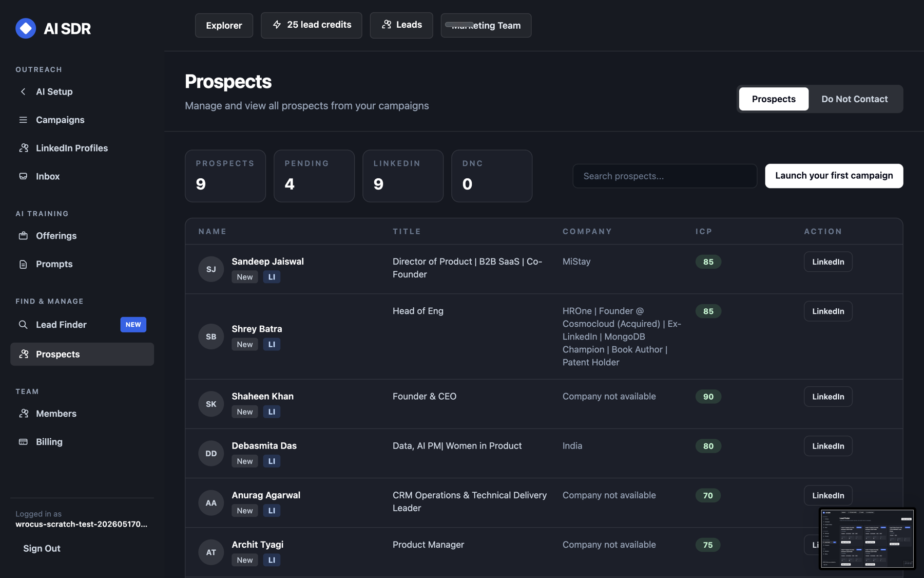Click the Prospects count card
The height and width of the screenshot is (578, 924).
click(x=225, y=176)
